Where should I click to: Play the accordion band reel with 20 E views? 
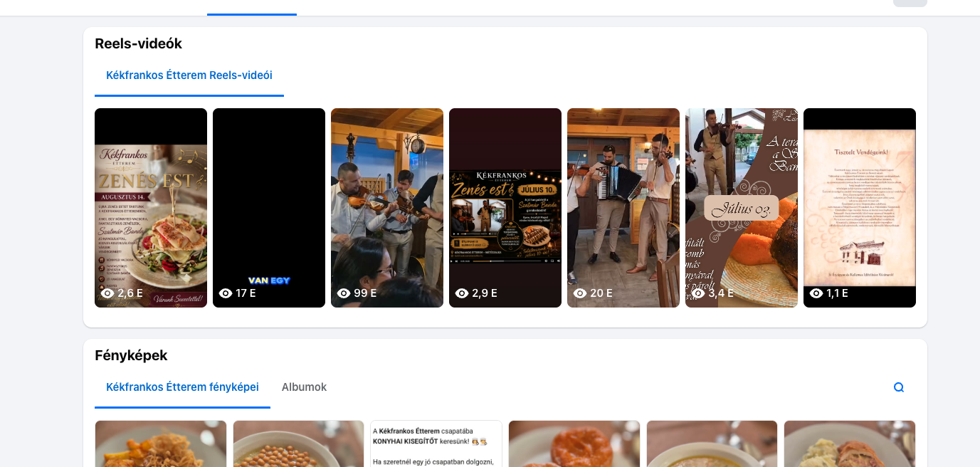coord(623,208)
